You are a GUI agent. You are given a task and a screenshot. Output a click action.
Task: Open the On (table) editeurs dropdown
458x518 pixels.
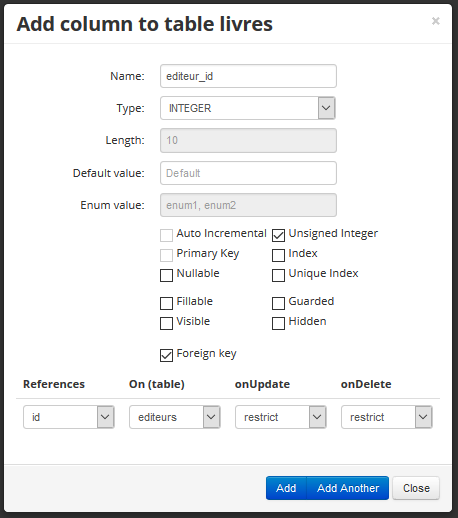(175, 417)
